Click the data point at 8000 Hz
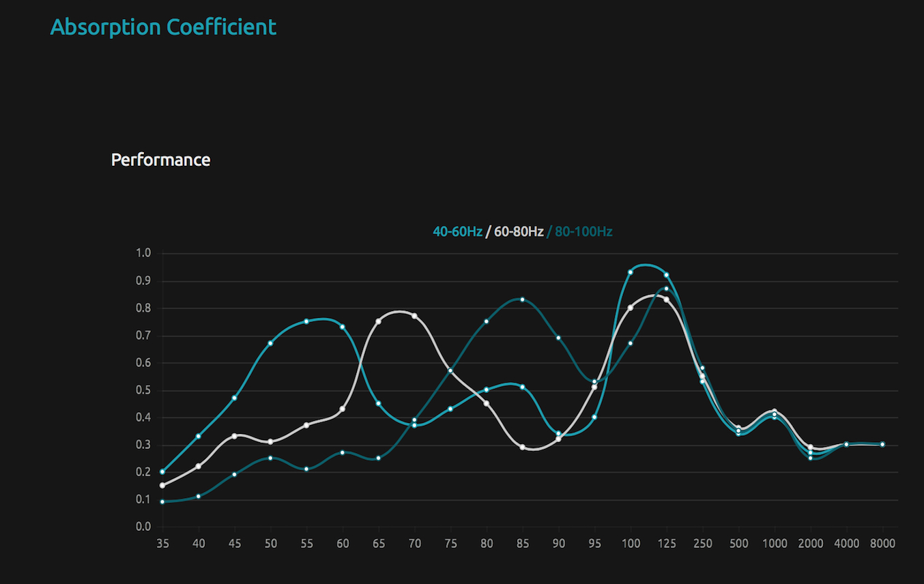The image size is (924, 584). point(882,444)
